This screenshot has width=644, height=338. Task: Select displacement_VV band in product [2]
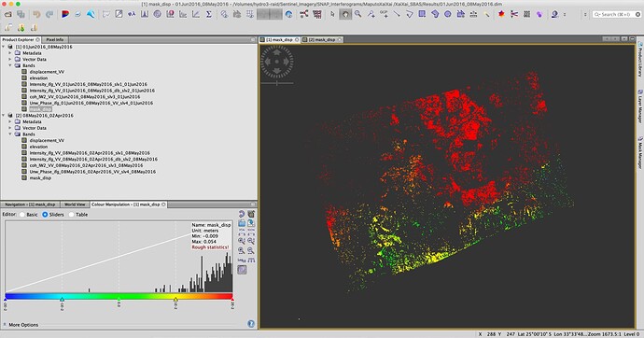(x=47, y=140)
